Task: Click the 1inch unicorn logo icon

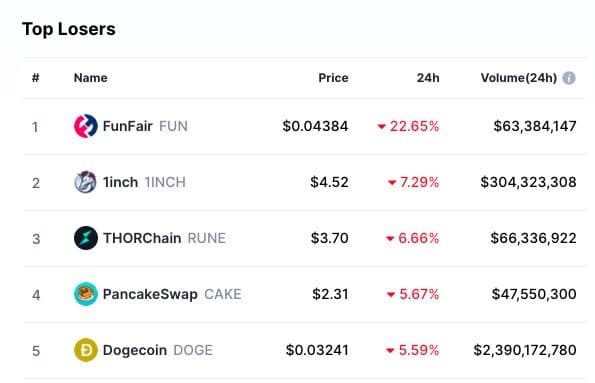Action: [85, 182]
